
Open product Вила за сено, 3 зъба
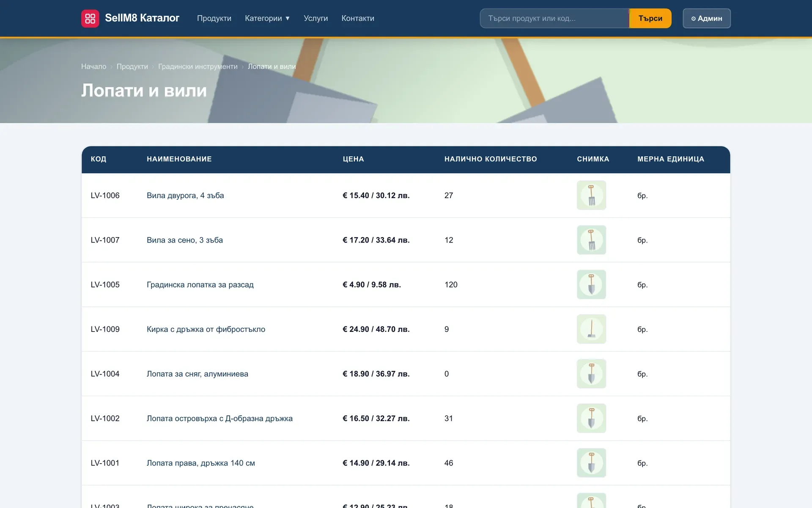click(185, 240)
